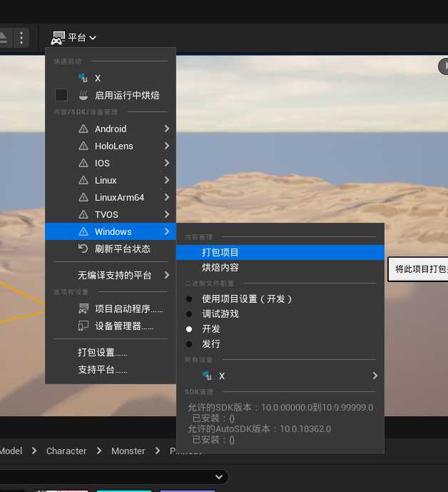This screenshot has width=448, height=492.
Task: Select the 调试游戏 binary configuration
Action: (x=220, y=314)
